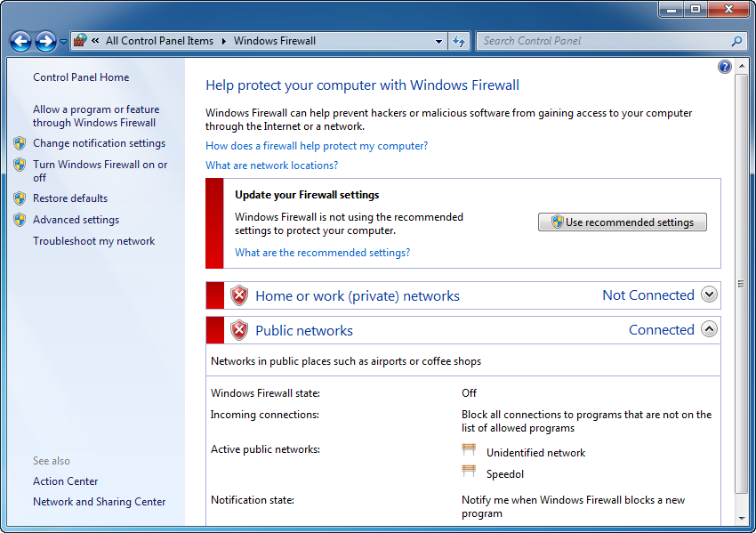Click the firewall state value Off

click(x=469, y=393)
